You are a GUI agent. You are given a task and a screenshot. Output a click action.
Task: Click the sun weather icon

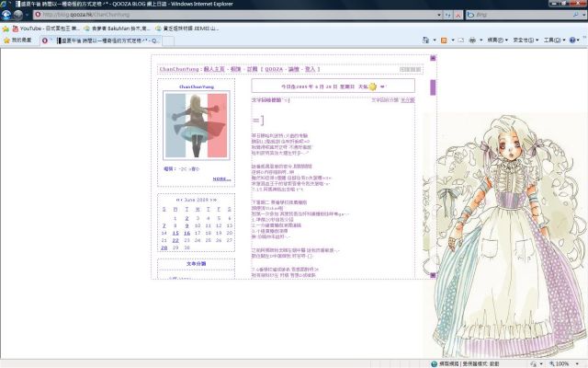click(x=372, y=86)
